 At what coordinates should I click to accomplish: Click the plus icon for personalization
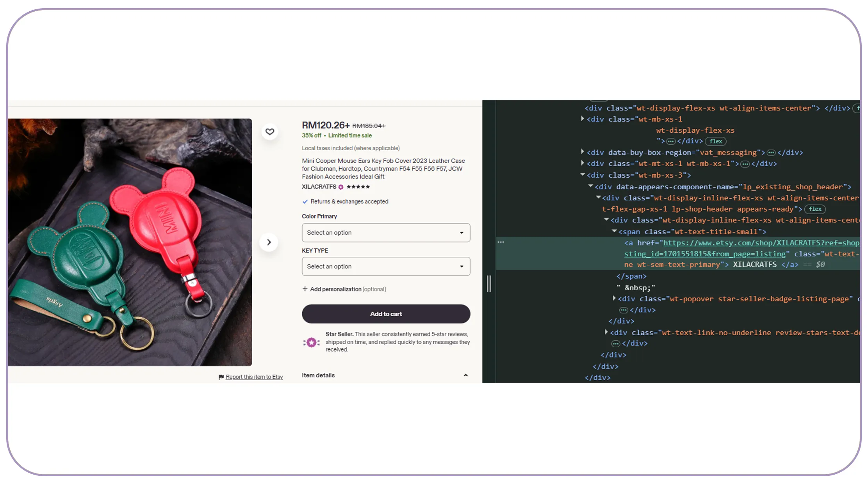coord(305,289)
